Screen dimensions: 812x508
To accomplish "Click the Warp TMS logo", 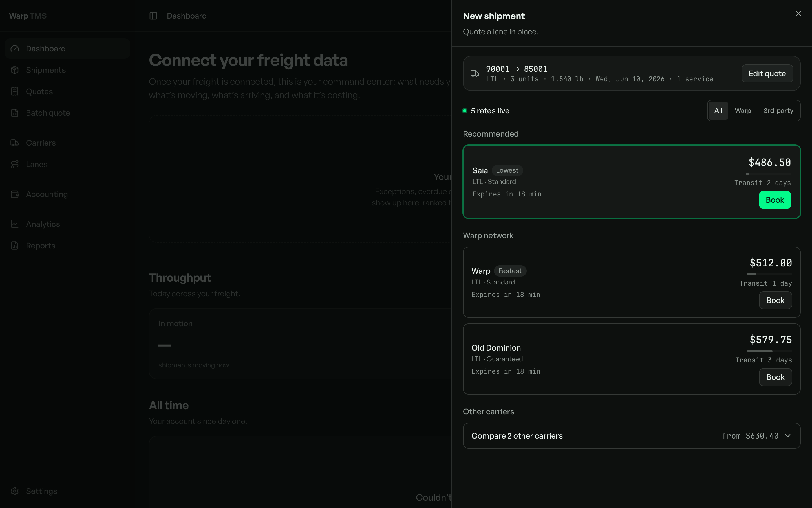I will point(28,16).
